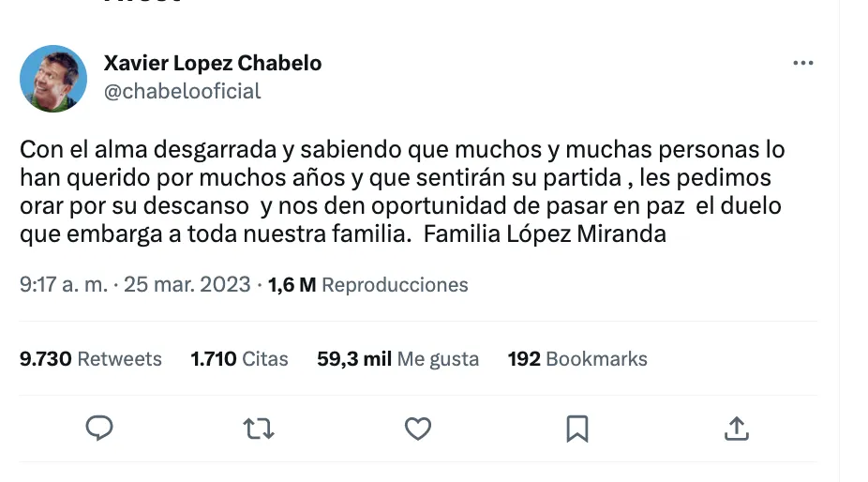The image size is (868, 482).
Task: Open the 9.730 Retweets list
Action: (91, 358)
